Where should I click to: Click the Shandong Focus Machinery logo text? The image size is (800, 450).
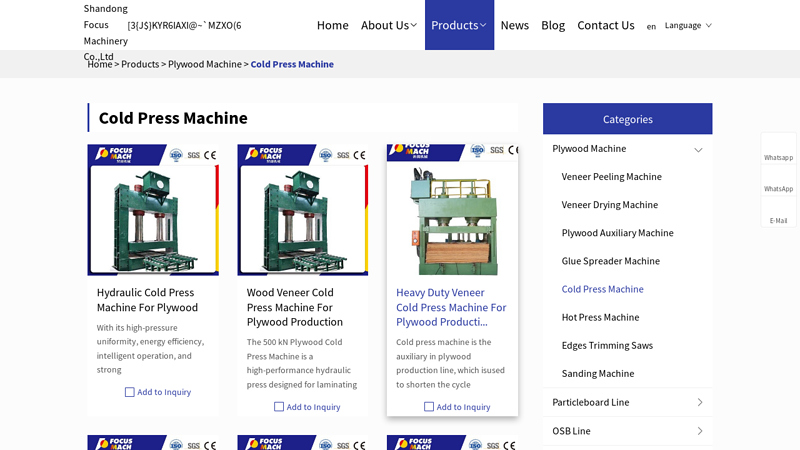(x=106, y=32)
